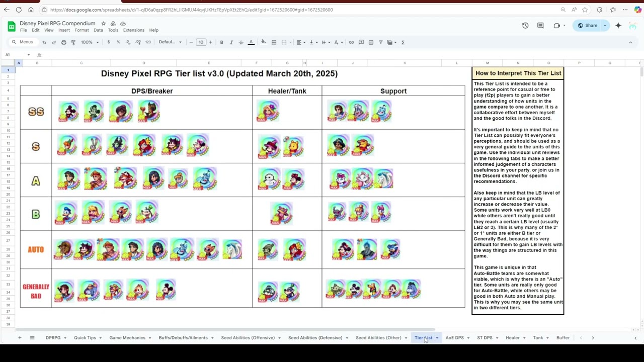Open version history
This screenshot has height=362, width=644.
tap(525, 26)
